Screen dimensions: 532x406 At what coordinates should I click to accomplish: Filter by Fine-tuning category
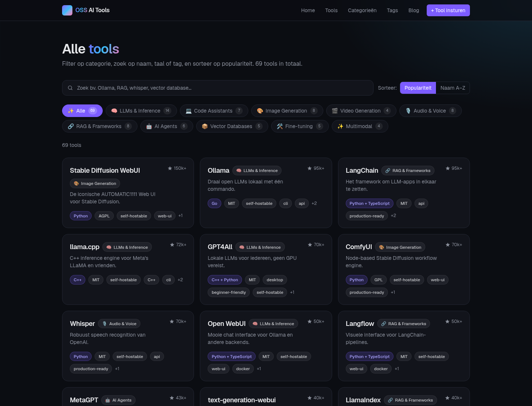(x=300, y=126)
